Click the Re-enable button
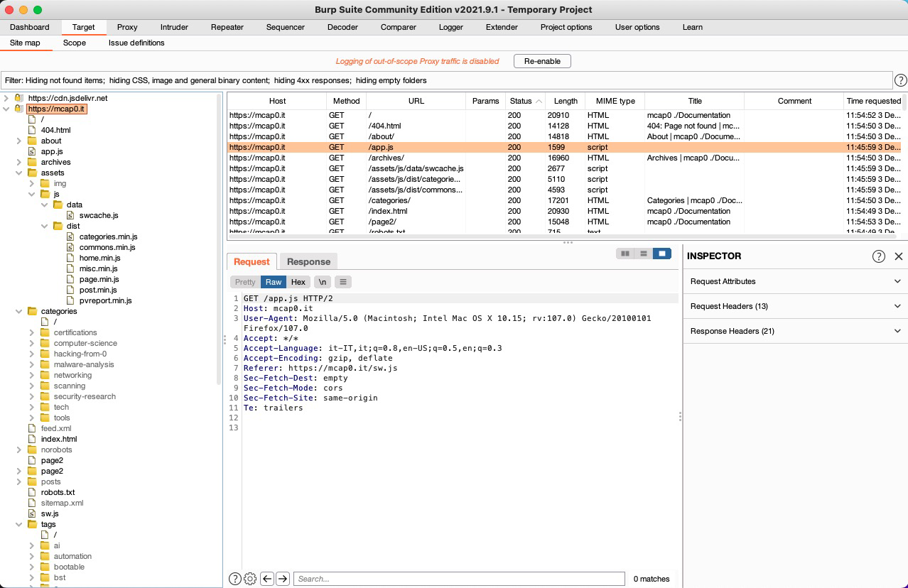The width and height of the screenshot is (908, 588). 542,61
